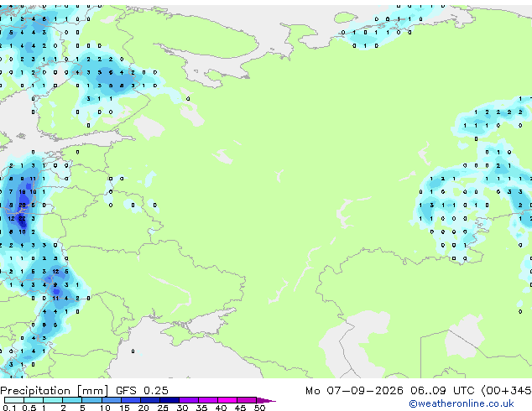Click the 'Precipitation [mm]' title text
532x411 pixels.
point(55,391)
